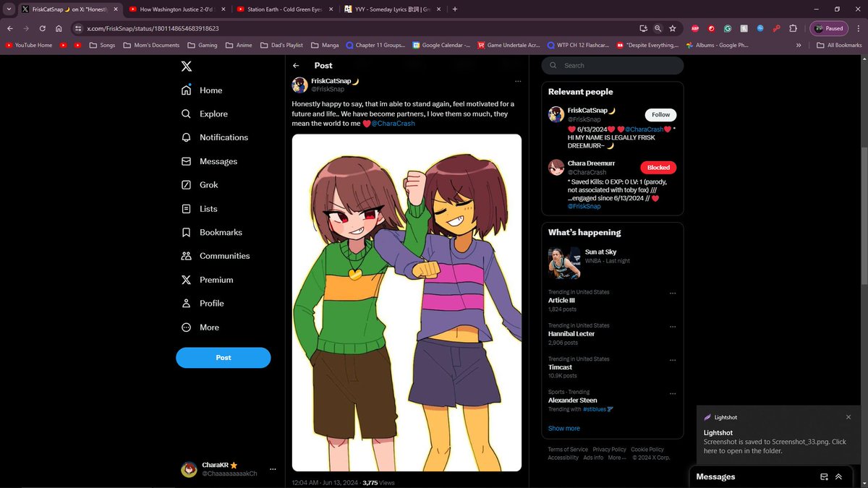The image size is (868, 488).
Task: Click the blue Post button
Action: pos(224,357)
